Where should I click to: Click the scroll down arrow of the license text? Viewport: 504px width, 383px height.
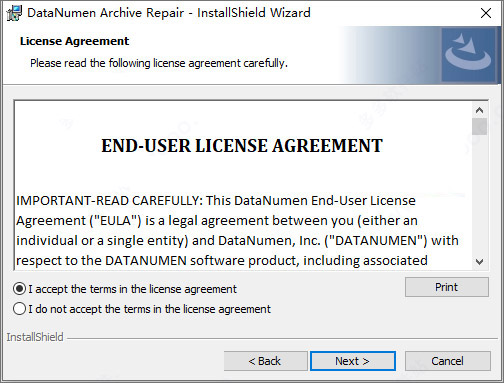479,262
